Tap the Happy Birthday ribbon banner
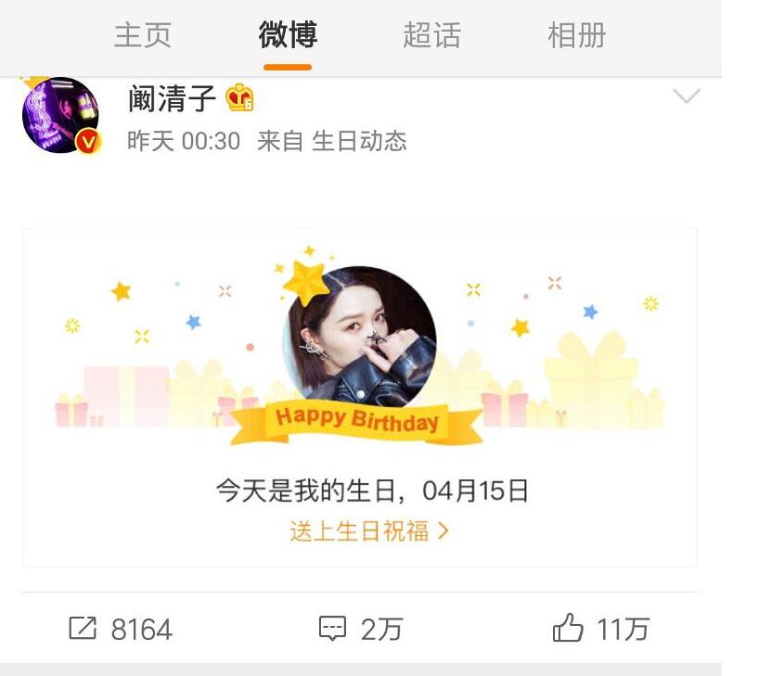Viewport: 784px width, 676px height. (356, 421)
